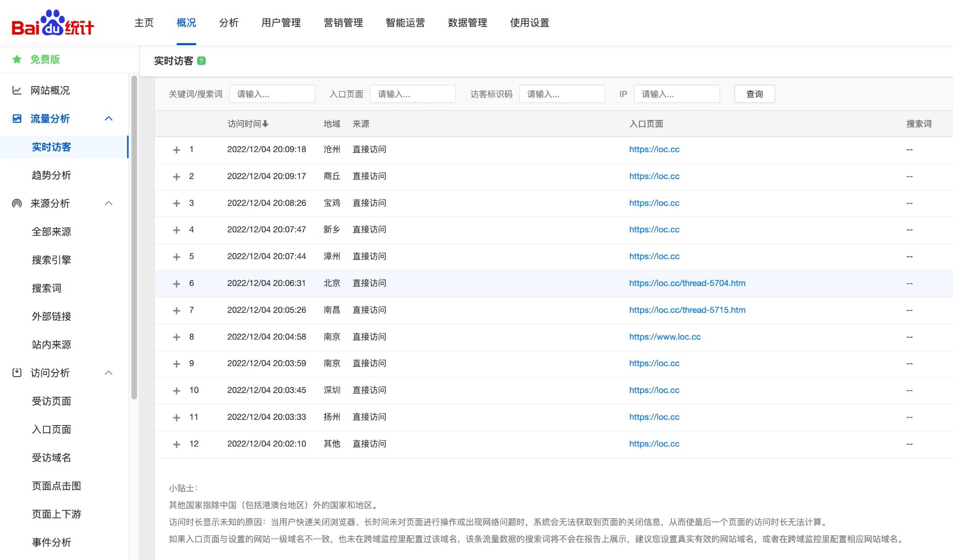Click the green help icon beside 实时访客

(201, 61)
